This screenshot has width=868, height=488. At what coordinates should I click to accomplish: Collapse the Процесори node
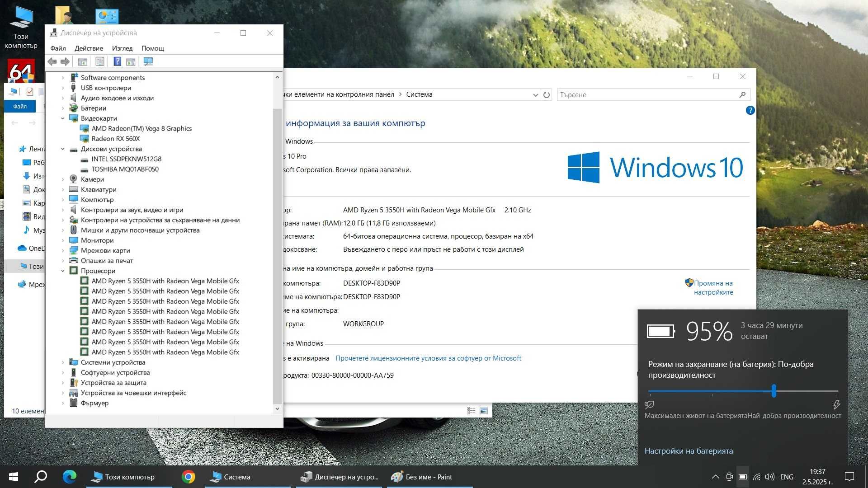coord(63,271)
